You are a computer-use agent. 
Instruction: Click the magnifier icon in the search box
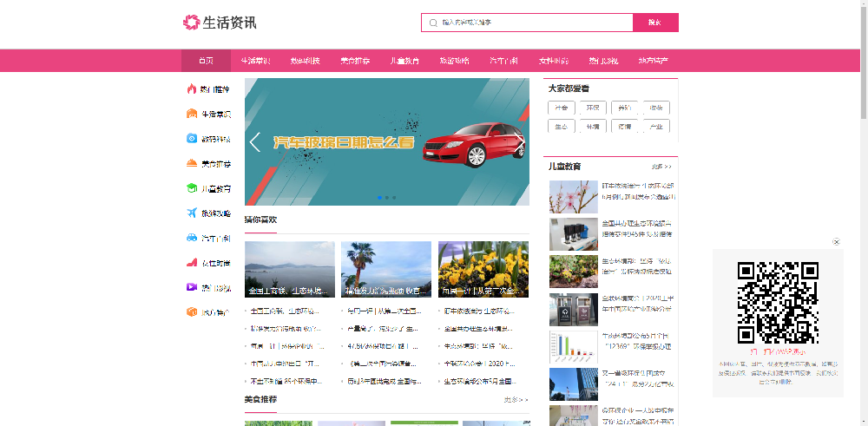pos(433,23)
